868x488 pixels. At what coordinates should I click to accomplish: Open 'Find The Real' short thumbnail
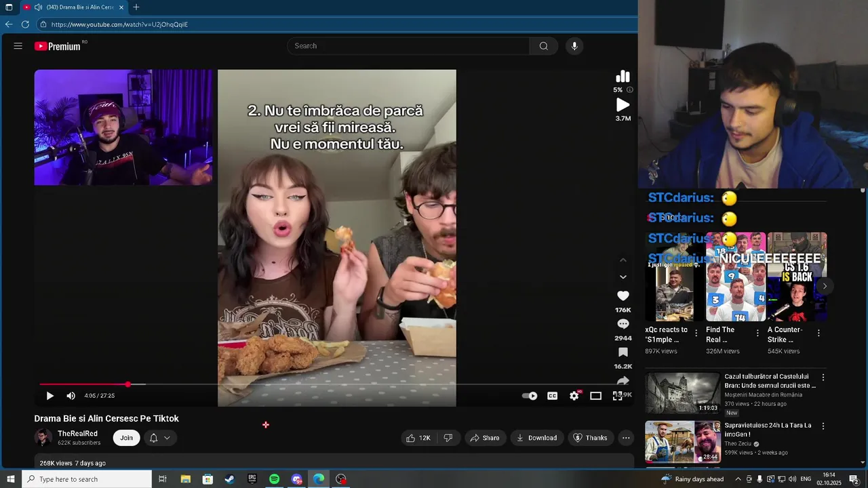(x=735, y=277)
